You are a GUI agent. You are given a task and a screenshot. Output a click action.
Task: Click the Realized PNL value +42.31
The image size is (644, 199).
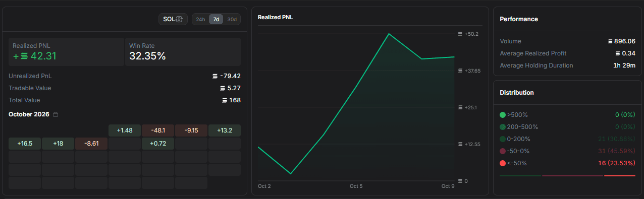[x=35, y=56]
